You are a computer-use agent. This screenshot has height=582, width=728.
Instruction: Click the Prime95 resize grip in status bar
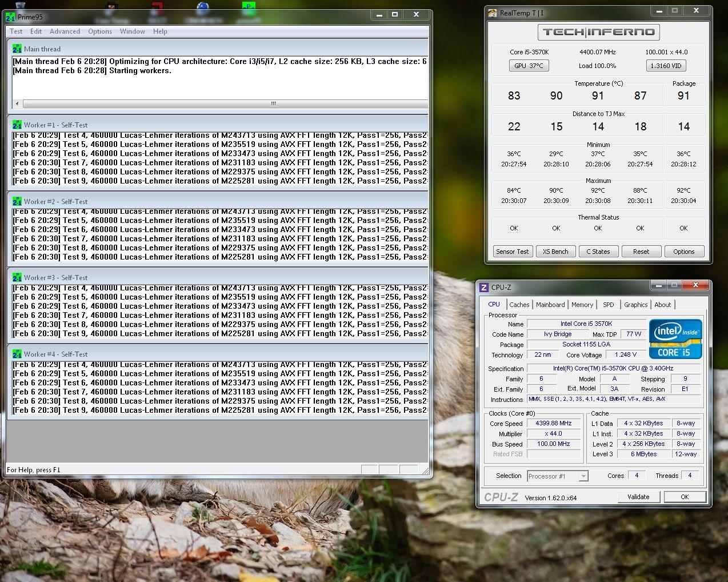[x=425, y=471]
